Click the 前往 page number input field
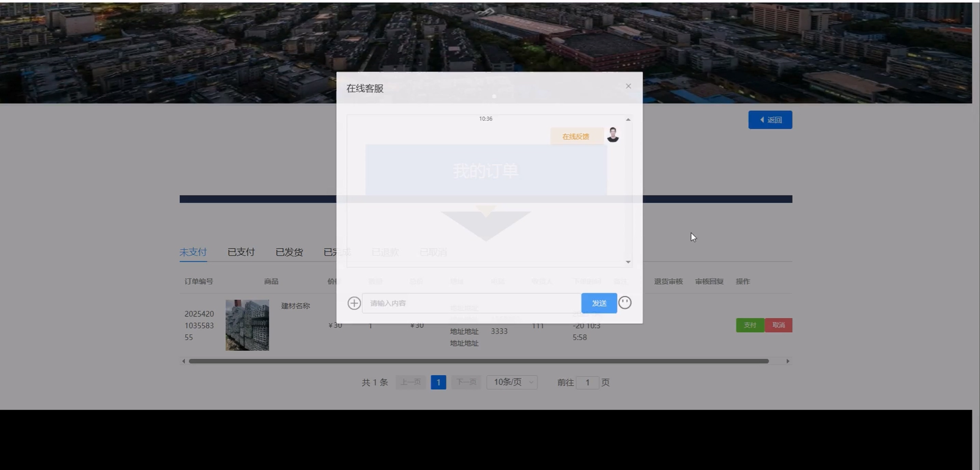 [x=587, y=383]
